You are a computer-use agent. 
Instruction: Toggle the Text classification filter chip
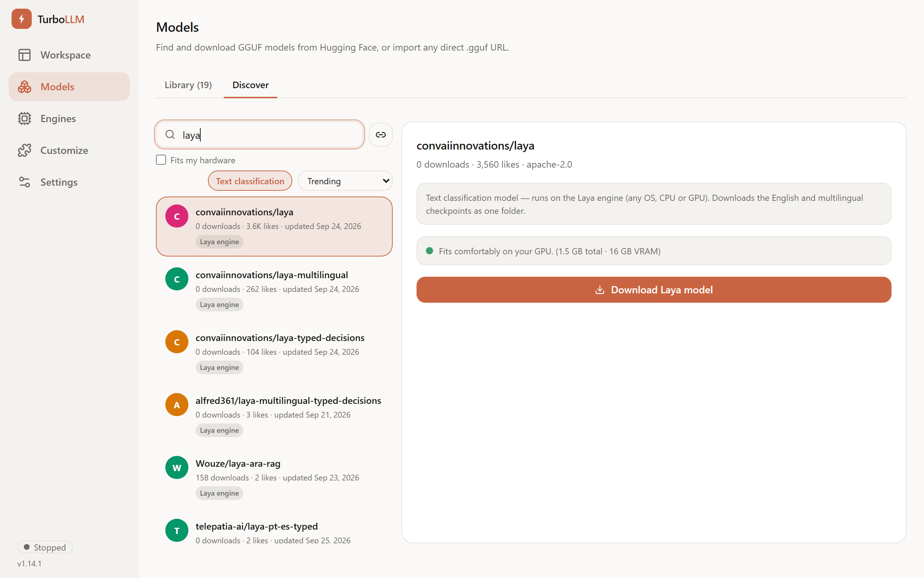pos(250,181)
